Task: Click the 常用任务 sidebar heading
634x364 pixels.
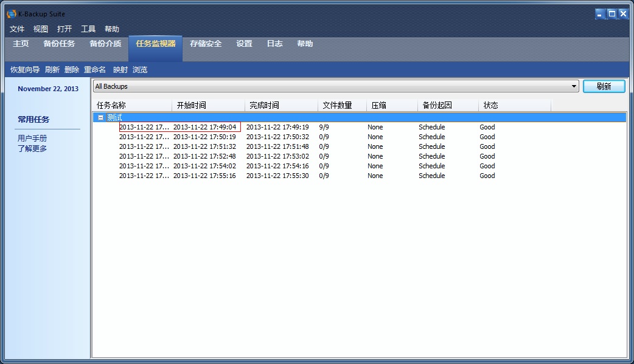Action: click(33, 120)
